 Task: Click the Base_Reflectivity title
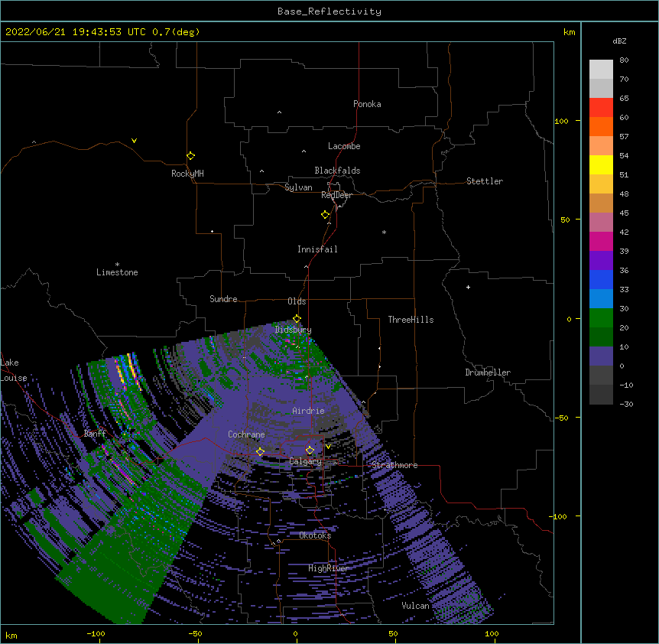pyautogui.click(x=329, y=11)
